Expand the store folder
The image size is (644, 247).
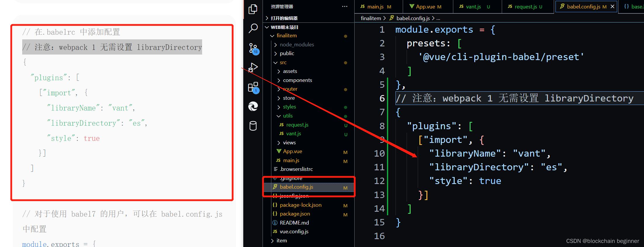point(308,98)
